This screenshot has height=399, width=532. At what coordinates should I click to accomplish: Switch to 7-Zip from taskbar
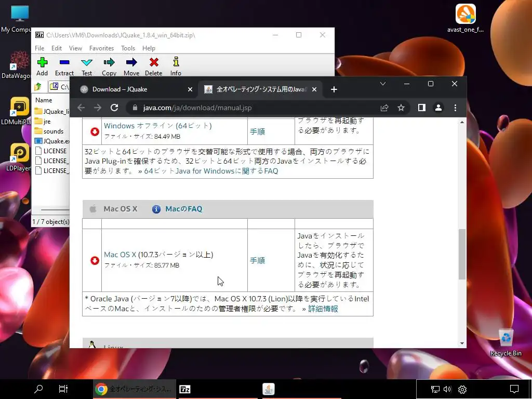(184, 389)
